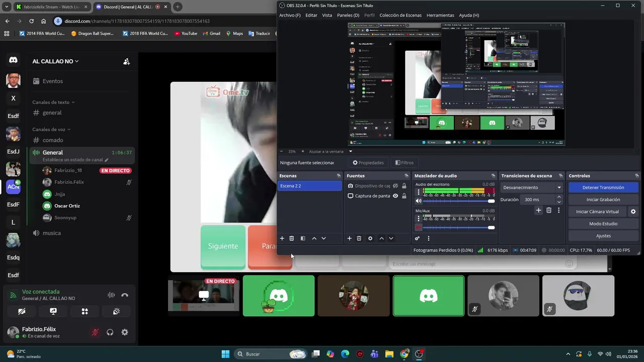
Task: Open OBS Ajustes button
Action: 603,236
